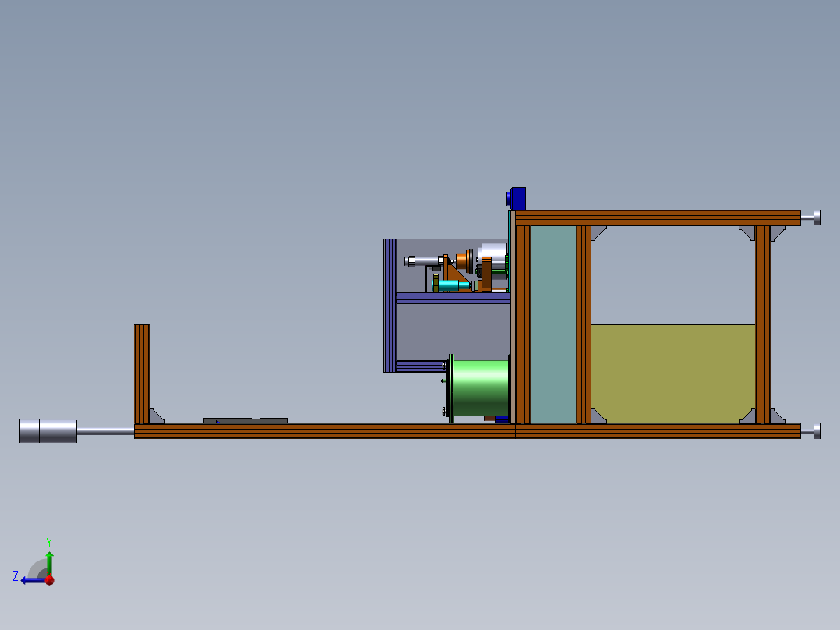The width and height of the screenshot is (840, 630).
Task: Click the protruding rod on the right side
Action: click(x=814, y=217)
